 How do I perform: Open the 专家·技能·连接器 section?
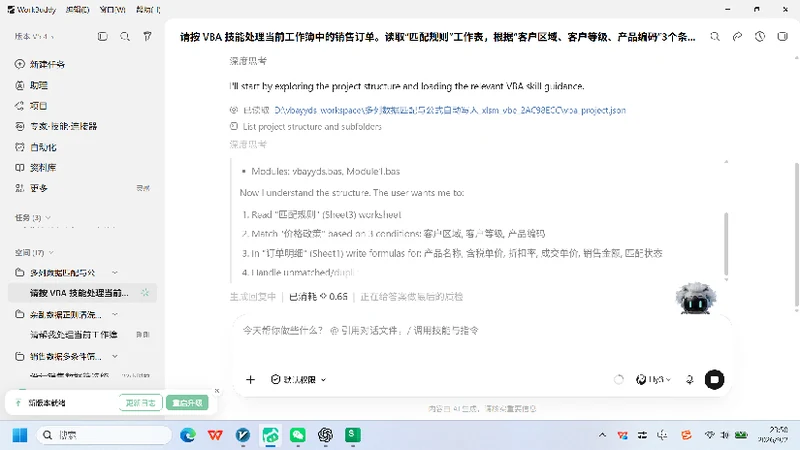pos(56,126)
